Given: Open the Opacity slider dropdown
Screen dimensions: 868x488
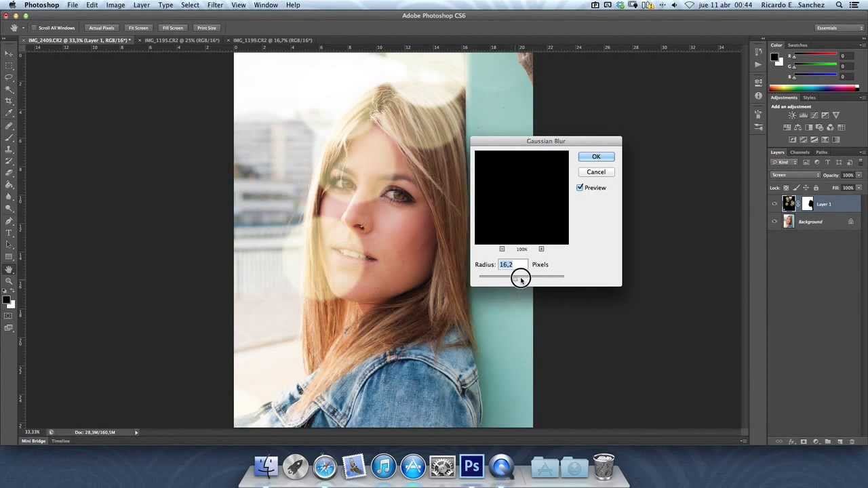Looking at the screenshot, I should [x=859, y=175].
